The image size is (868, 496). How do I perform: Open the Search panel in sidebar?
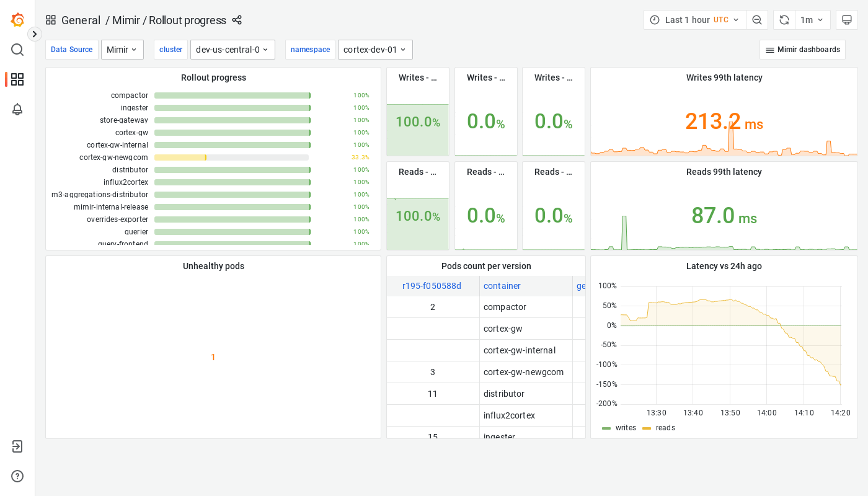(x=17, y=50)
